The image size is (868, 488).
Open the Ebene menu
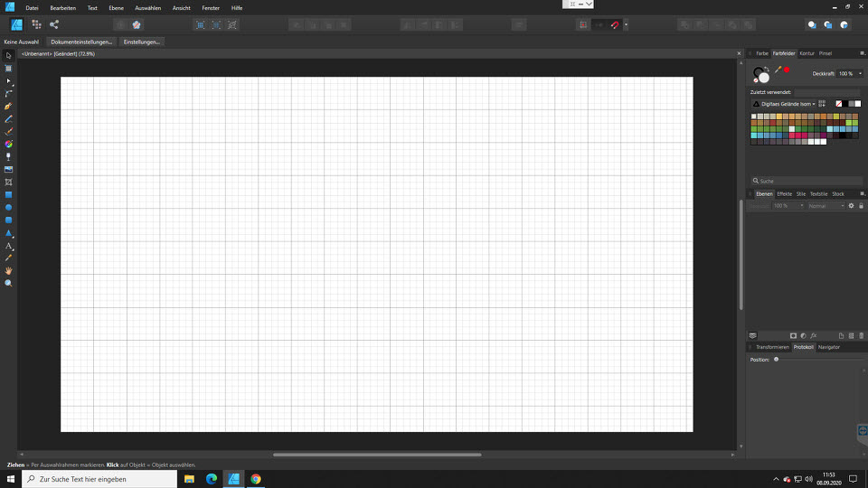tap(117, 8)
